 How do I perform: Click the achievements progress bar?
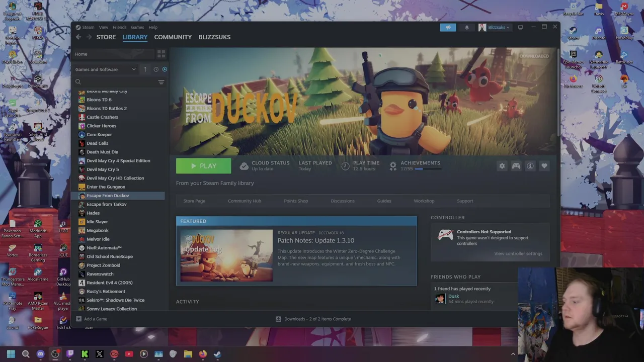(x=429, y=169)
